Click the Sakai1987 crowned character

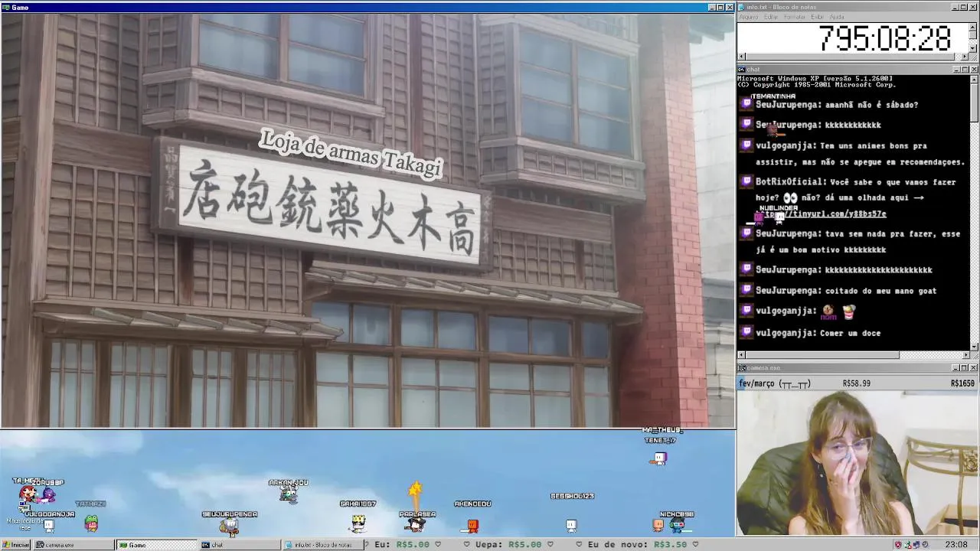(x=358, y=523)
